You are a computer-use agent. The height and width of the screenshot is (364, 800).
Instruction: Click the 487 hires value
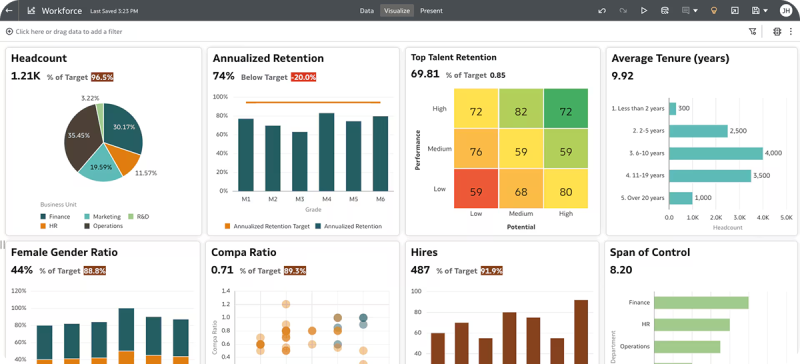pos(420,270)
